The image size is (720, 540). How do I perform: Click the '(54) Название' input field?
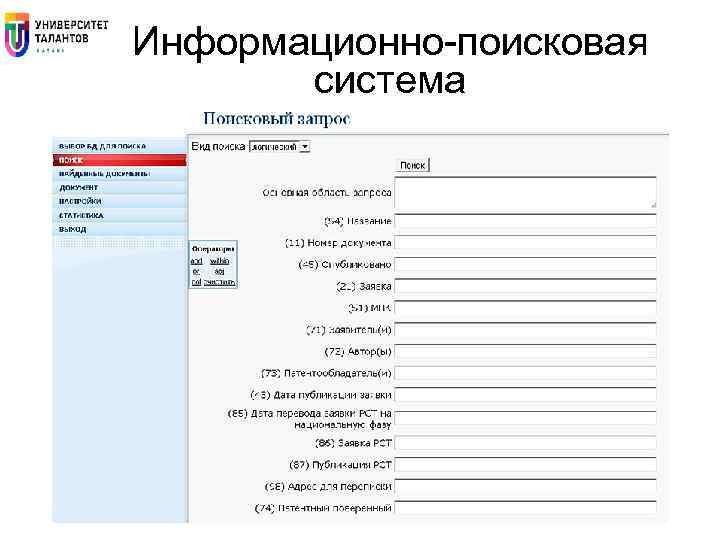coord(525,221)
